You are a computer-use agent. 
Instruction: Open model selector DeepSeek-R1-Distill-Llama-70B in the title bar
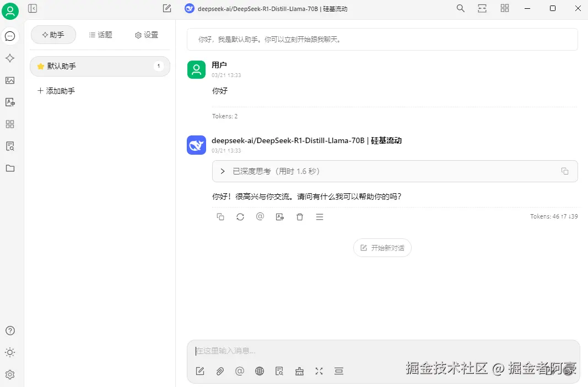[x=266, y=9]
